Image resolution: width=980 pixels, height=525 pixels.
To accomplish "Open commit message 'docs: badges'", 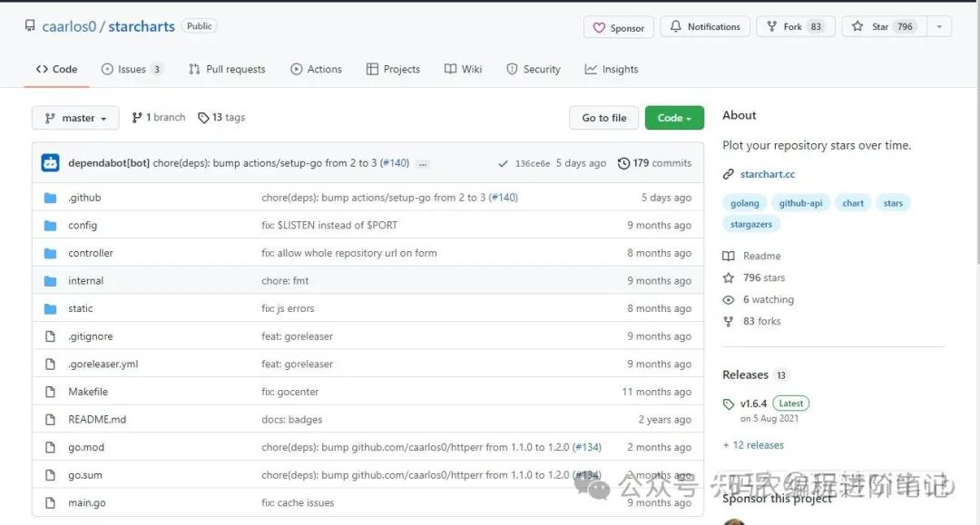I will point(292,420).
